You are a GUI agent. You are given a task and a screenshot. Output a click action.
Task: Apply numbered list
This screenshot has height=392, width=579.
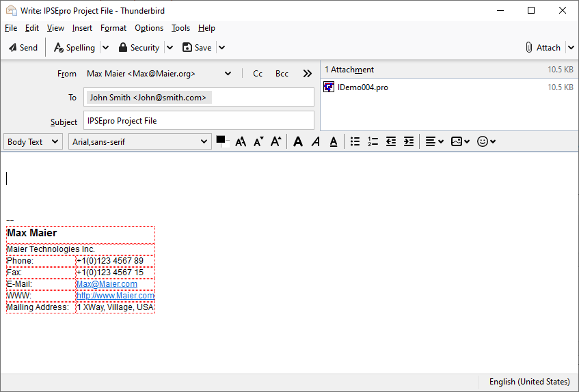(x=373, y=141)
